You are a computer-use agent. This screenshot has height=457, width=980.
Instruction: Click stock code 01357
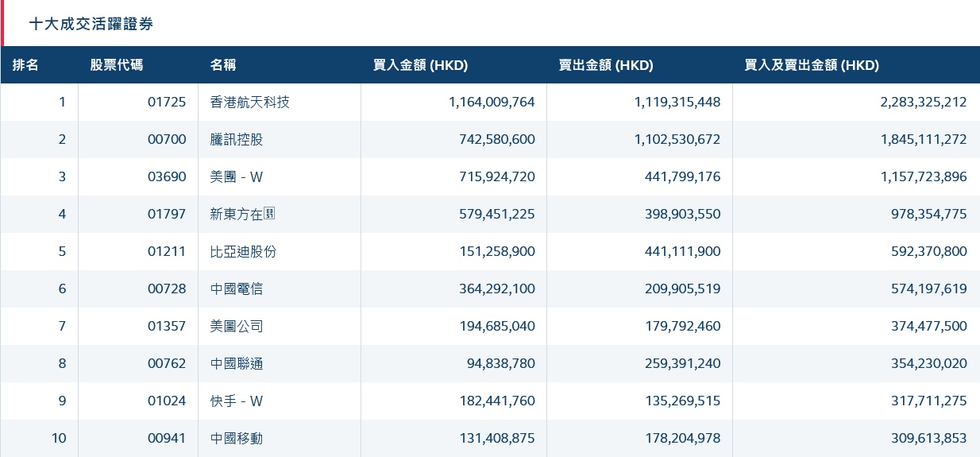pyautogui.click(x=167, y=327)
